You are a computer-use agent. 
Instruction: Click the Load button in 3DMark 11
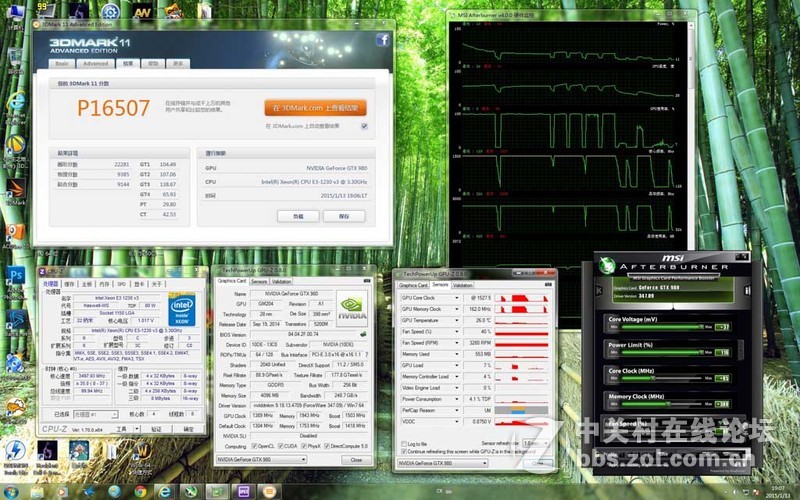click(x=298, y=216)
